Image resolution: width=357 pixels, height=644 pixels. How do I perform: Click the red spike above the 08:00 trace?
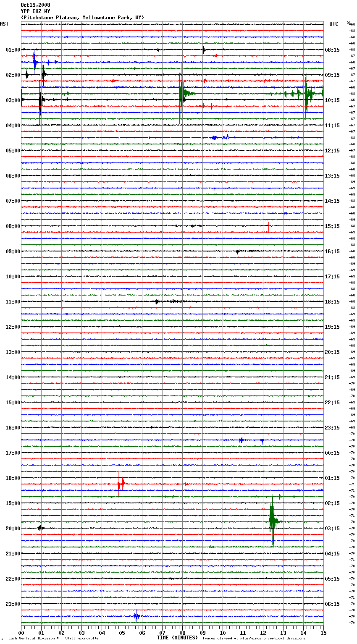[269, 221]
